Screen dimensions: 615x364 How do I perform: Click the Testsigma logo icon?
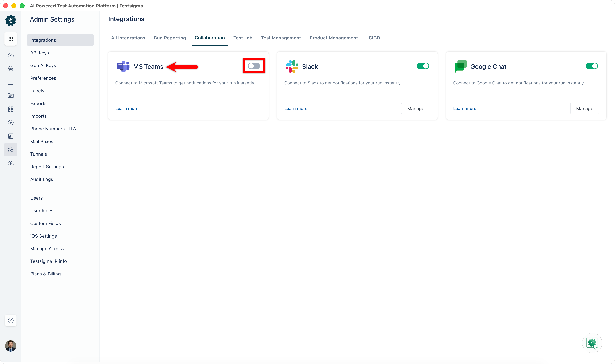10,20
